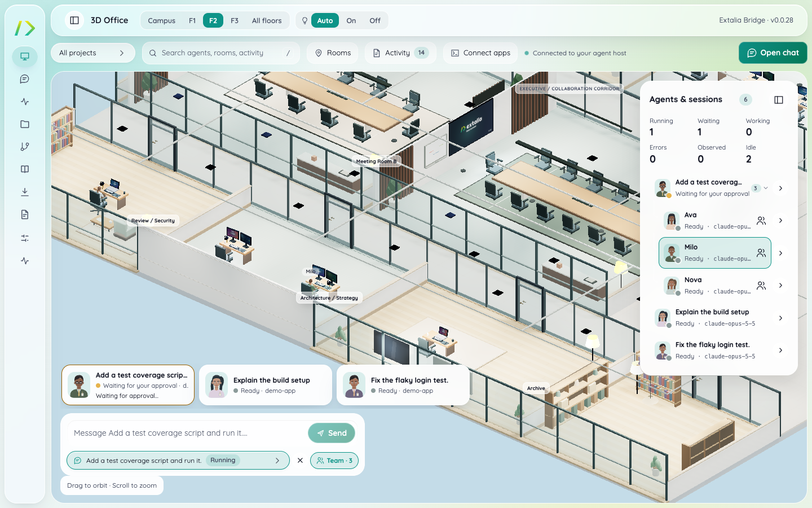The image size is (812, 508).
Task: Close the session chip with the X icon
Action: click(x=300, y=461)
